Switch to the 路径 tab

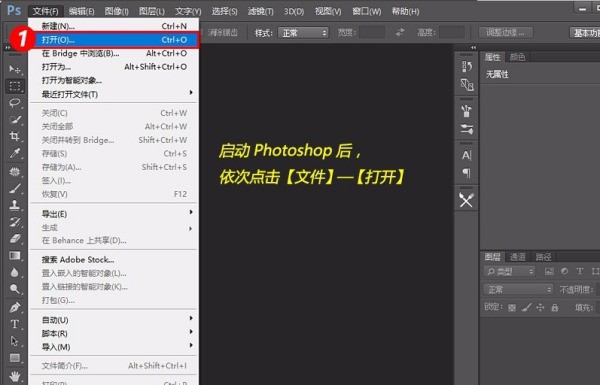tap(543, 257)
